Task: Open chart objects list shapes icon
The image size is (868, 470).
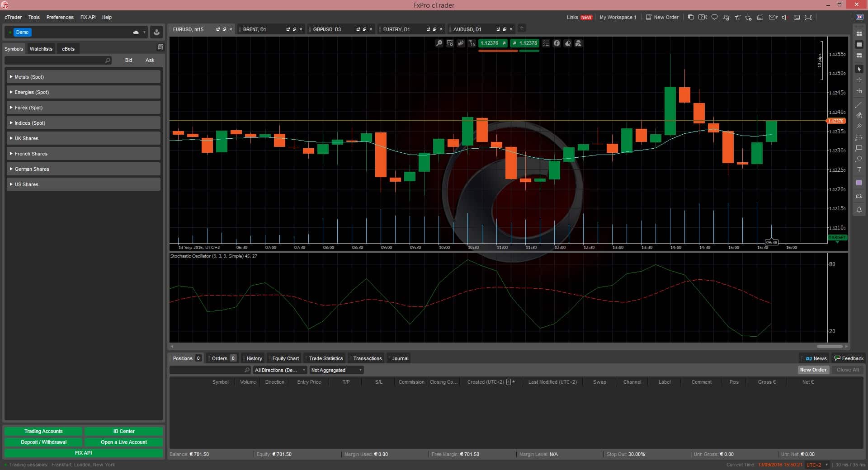Action: coord(578,43)
